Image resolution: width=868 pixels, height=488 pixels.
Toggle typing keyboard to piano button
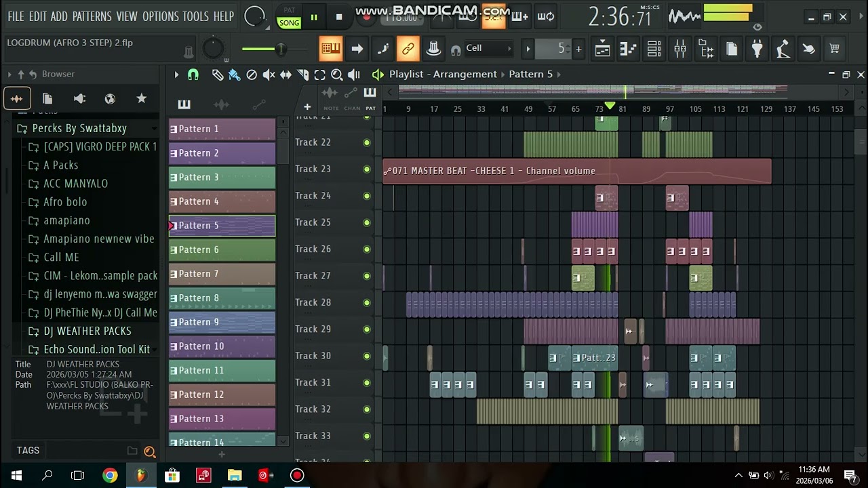[331, 48]
